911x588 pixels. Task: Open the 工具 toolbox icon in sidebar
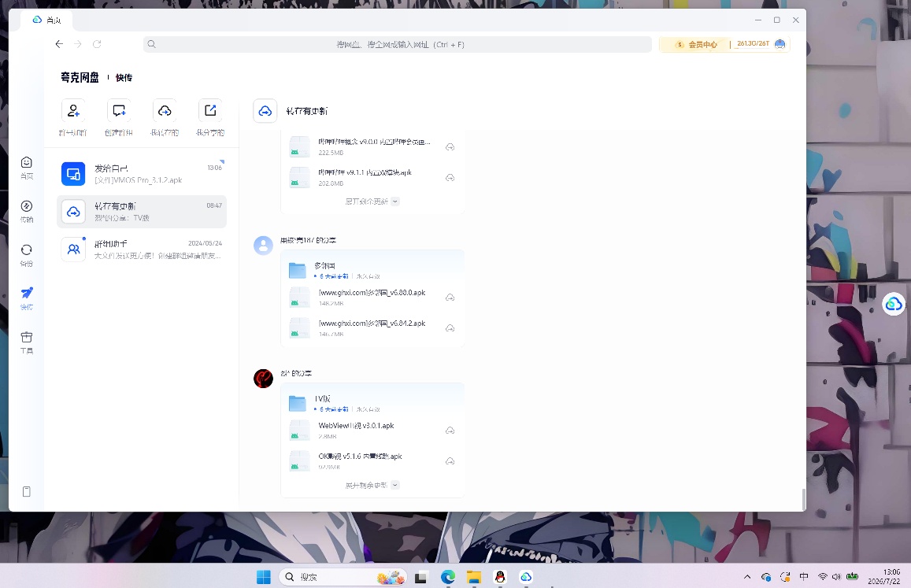pos(27,337)
